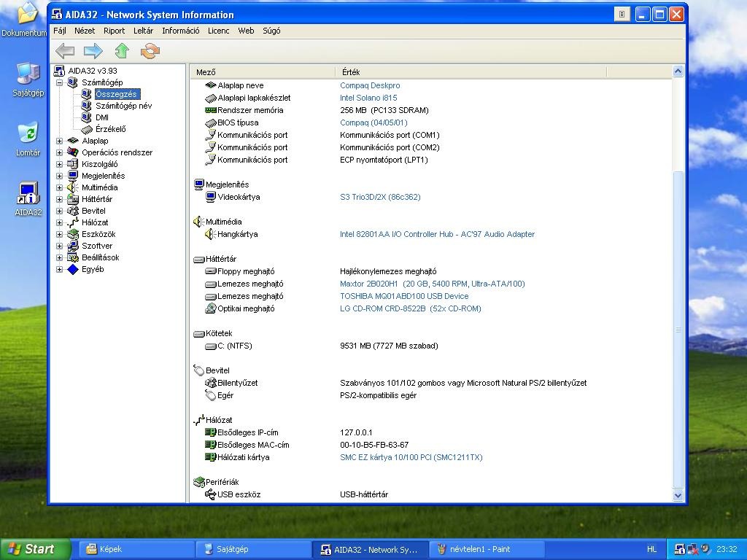Screen dimensions: 747x560
Task: Open the Intel Solano i815 link
Action: tap(368, 98)
